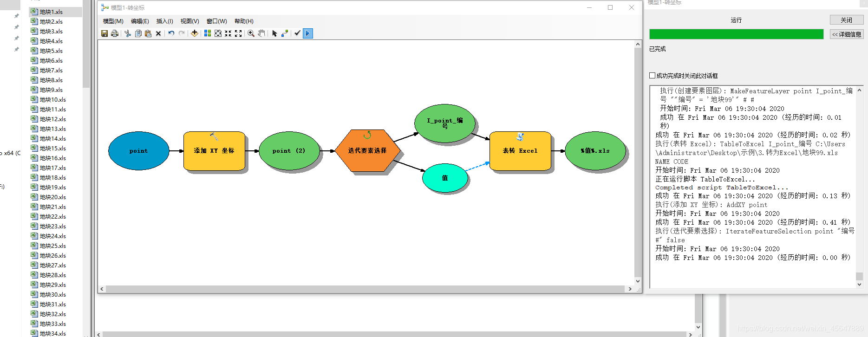Click the Excel icon of 地块23.xls
Screen dimensions: 868x337
coord(34,226)
